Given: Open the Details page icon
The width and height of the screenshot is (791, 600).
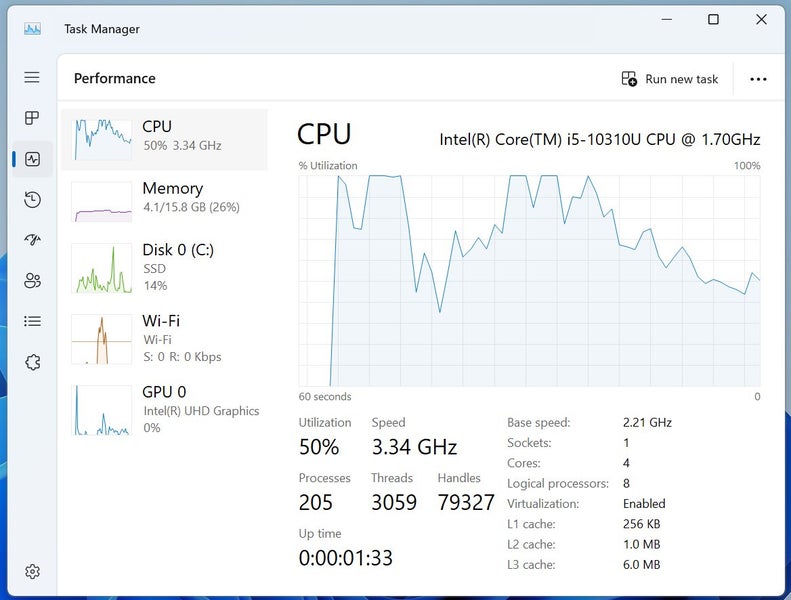Looking at the screenshot, I should [32, 321].
